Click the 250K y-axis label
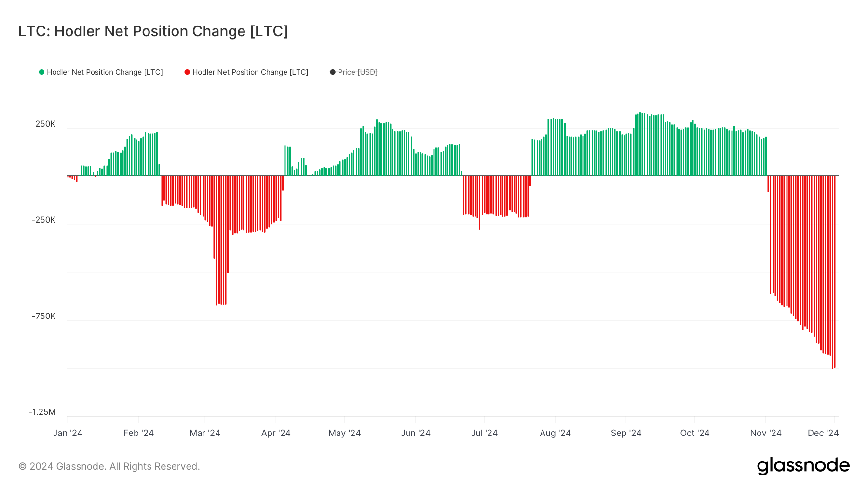This screenshot has width=868, height=488. click(x=45, y=124)
